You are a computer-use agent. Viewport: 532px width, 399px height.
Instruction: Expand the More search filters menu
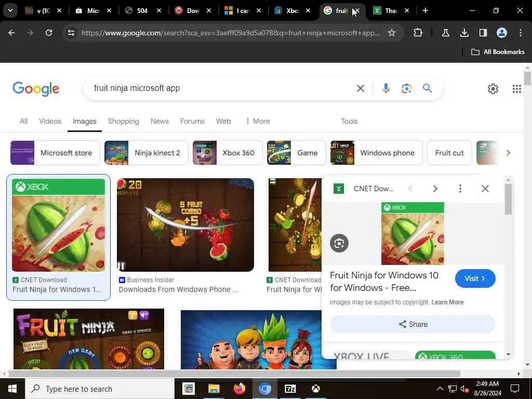258,121
